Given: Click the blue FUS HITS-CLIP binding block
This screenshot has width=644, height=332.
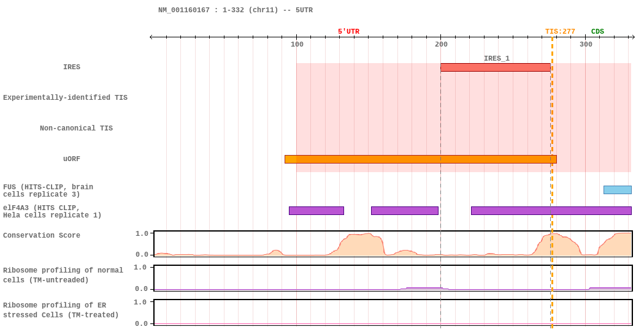Looking at the screenshot, I should pos(617,190).
